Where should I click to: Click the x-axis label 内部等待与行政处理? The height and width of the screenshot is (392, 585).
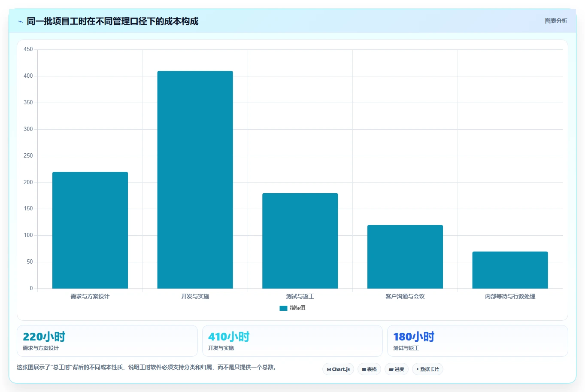click(x=510, y=296)
